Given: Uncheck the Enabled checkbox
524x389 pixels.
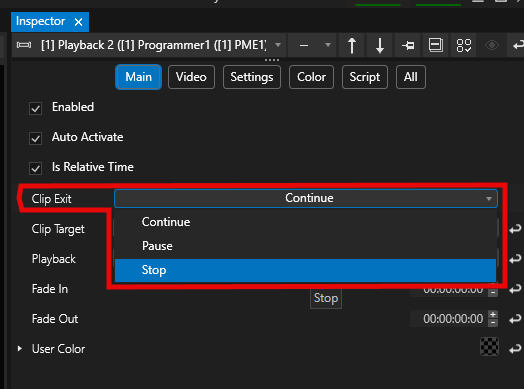Looking at the screenshot, I should (35, 108).
